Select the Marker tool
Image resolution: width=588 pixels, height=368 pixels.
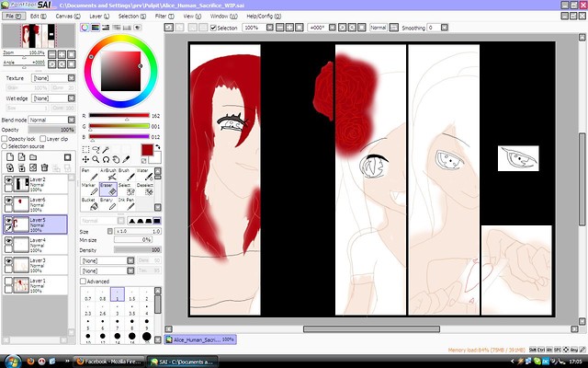90,190
